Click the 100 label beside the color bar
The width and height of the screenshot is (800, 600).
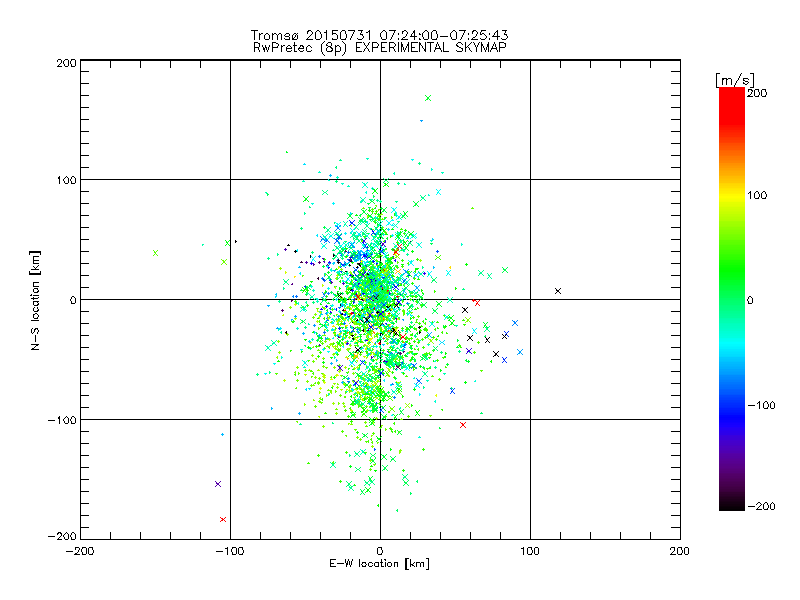pyautogui.click(x=757, y=195)
